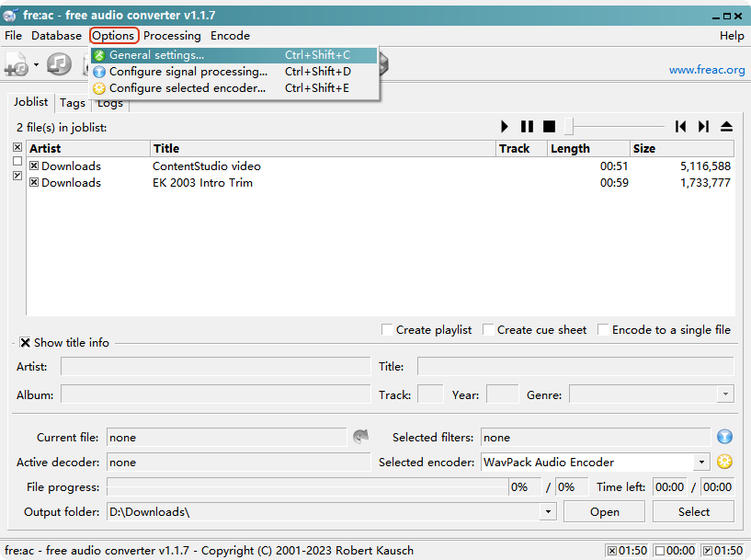The image size is (751, 560).
Task: Uncheck Show title info checkbox
Action: click(x=25, y=343)
